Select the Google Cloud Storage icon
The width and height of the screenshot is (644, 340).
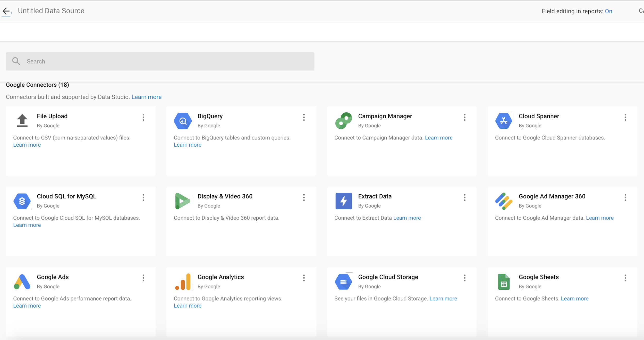(x=344, y=282)
